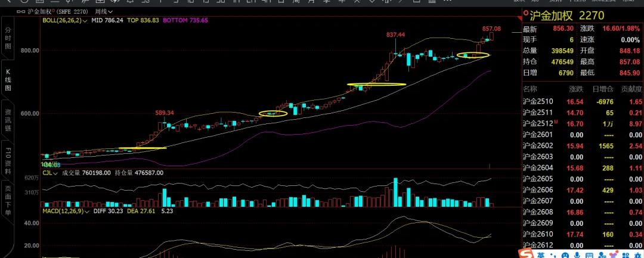Click the DEA 27.61 MACD readout
This screenshot has height=258, width=644.
pyautogui.click(x=141, y=212)
